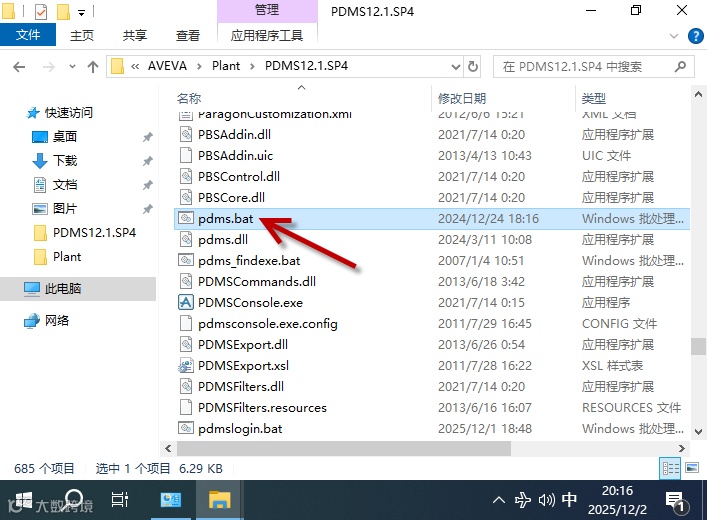
Task: Select the PBSAddin.dll file
Action: point(234,134)
